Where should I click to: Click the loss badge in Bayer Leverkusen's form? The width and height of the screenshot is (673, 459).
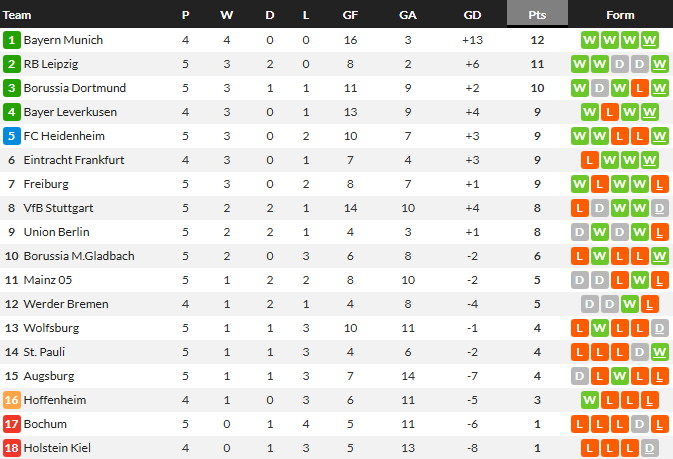[x=608, y=112]
